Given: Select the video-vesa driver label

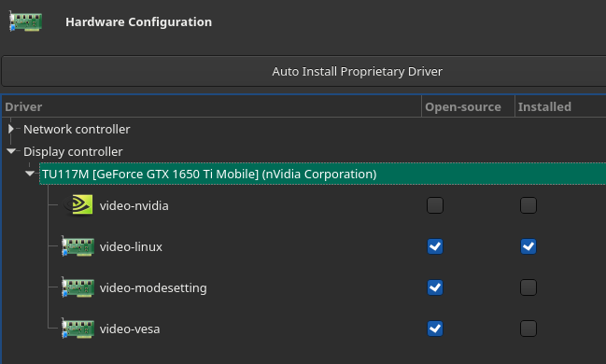Looking at the screenshot, I should (x=130, y=329).
